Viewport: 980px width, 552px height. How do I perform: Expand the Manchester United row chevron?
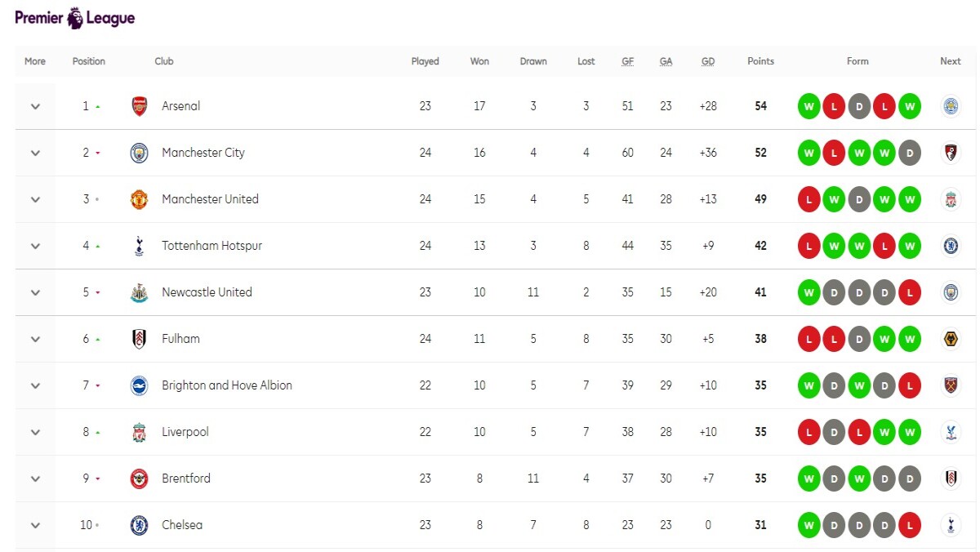click(35, 199)
